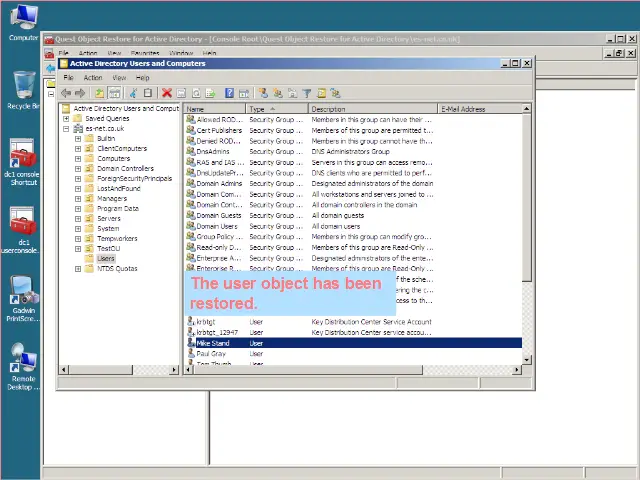
Task: Open Help with blue question mark icon
Action: pos(229,93)
